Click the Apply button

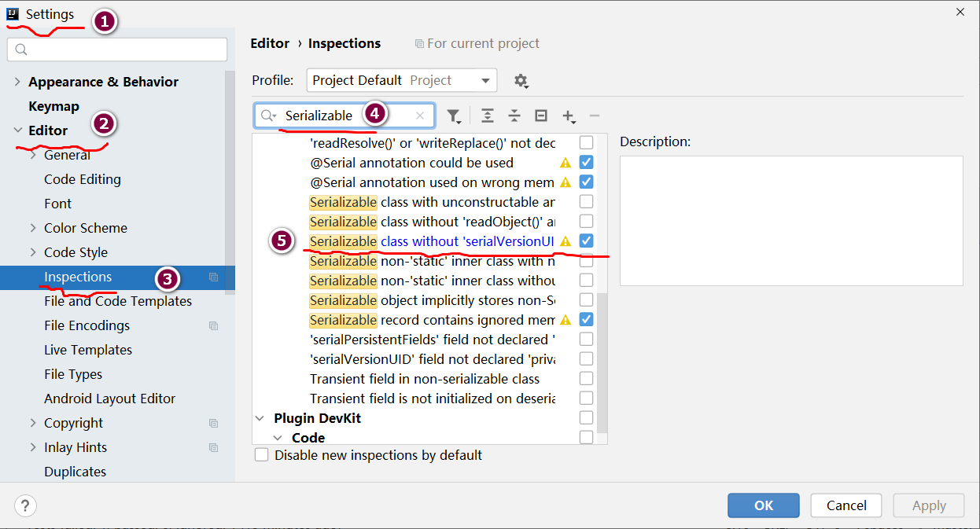pyautogui.click(x=929, y=505)
